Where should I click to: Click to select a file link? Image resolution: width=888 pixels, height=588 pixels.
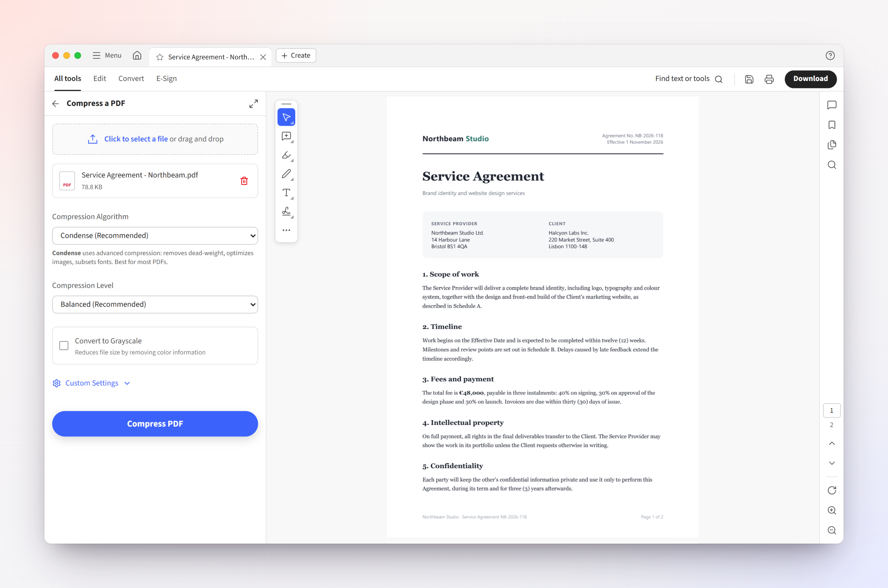[x=136, y=139]
